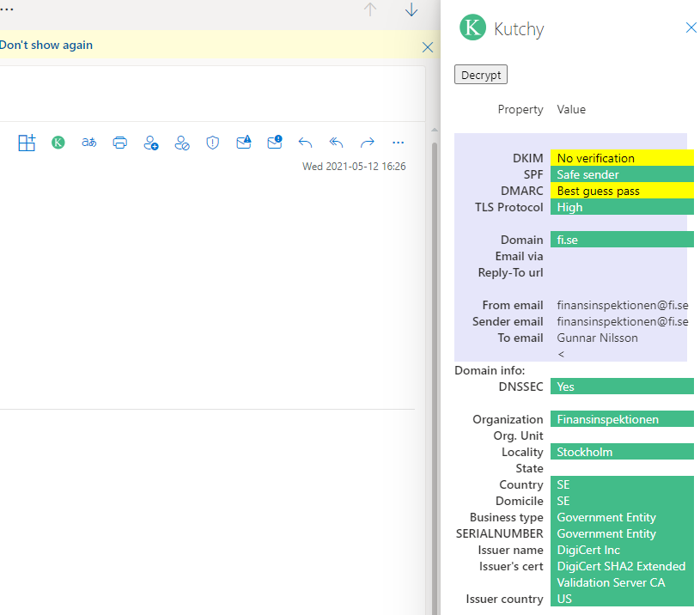Click the Decrypt button

point(481,75)
